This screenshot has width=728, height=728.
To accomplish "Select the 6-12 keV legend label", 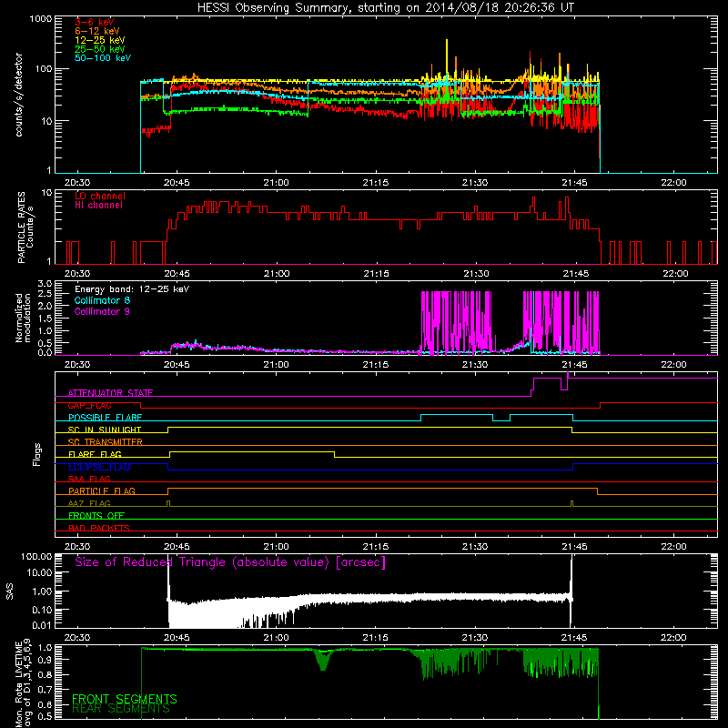I will pyautogui.click(x=97, y=31).
